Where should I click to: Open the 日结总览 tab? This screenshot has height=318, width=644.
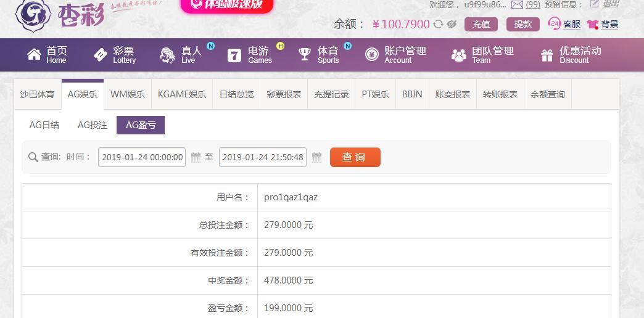pyautogui.click(x=237, y=94)
